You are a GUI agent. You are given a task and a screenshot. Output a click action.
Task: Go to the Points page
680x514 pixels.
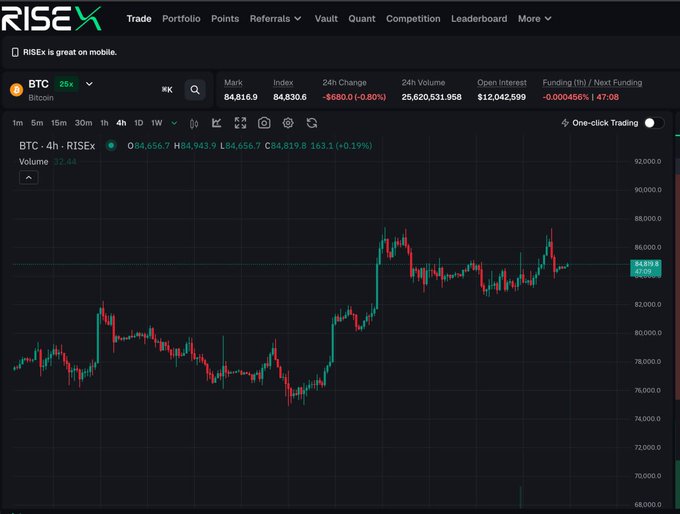225,19
